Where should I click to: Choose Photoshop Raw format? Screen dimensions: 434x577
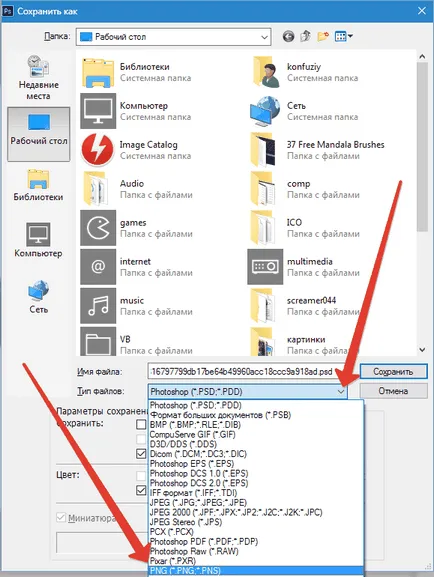pos(255,551)
